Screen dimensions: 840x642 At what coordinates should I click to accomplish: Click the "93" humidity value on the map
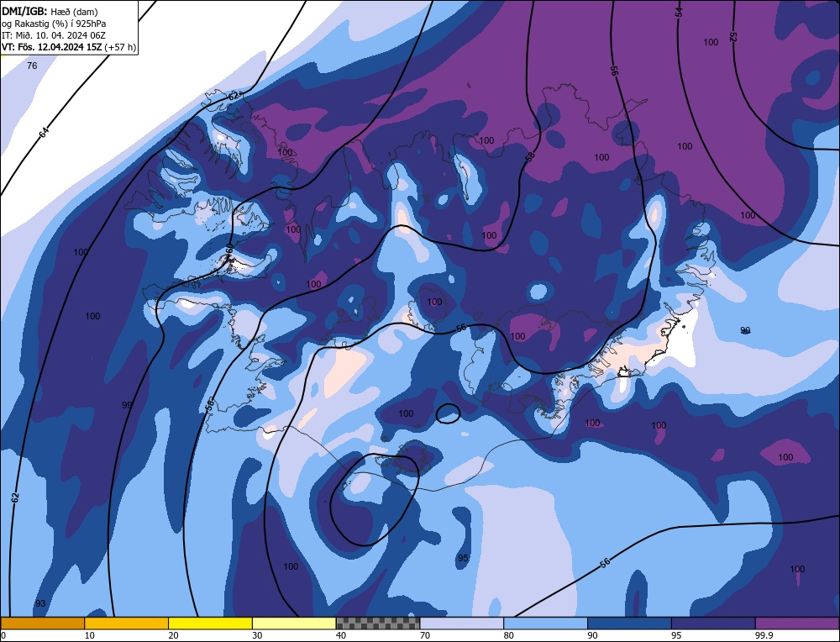(40, 603)
